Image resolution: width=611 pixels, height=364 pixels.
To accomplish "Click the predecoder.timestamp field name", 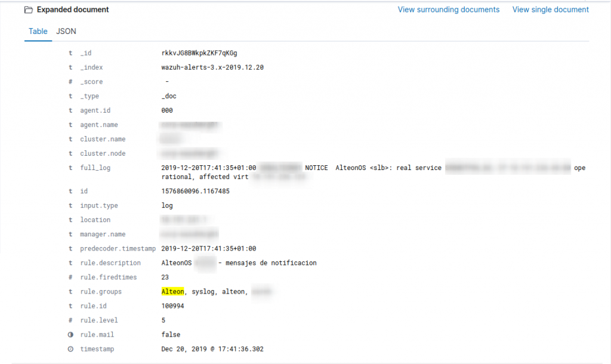I will pos(118,249).
